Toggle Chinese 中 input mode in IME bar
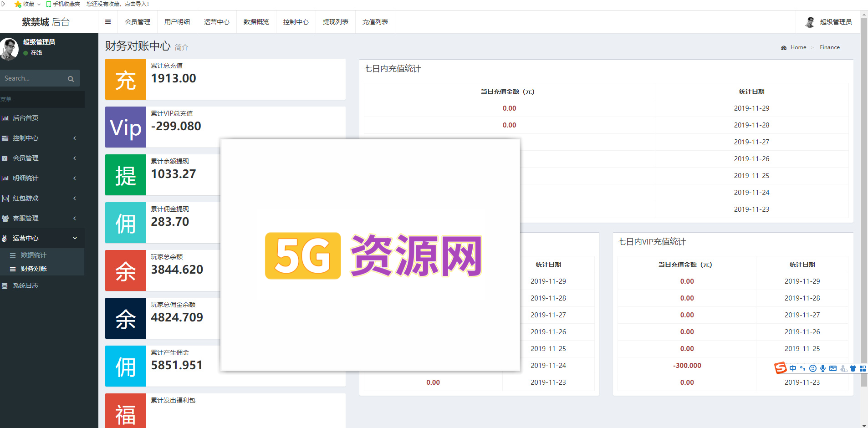This screenshot has width=868, height=428. point(793,368)
